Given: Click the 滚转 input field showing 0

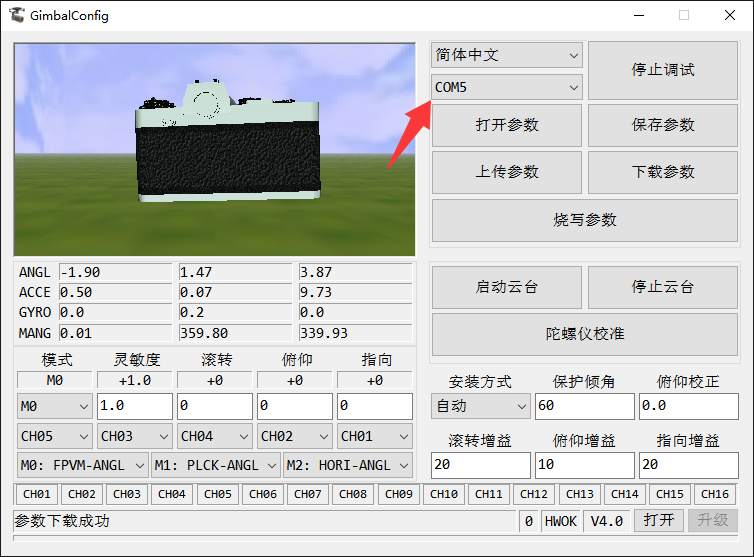Looking at the screenshot, I should tap(214, 406).
